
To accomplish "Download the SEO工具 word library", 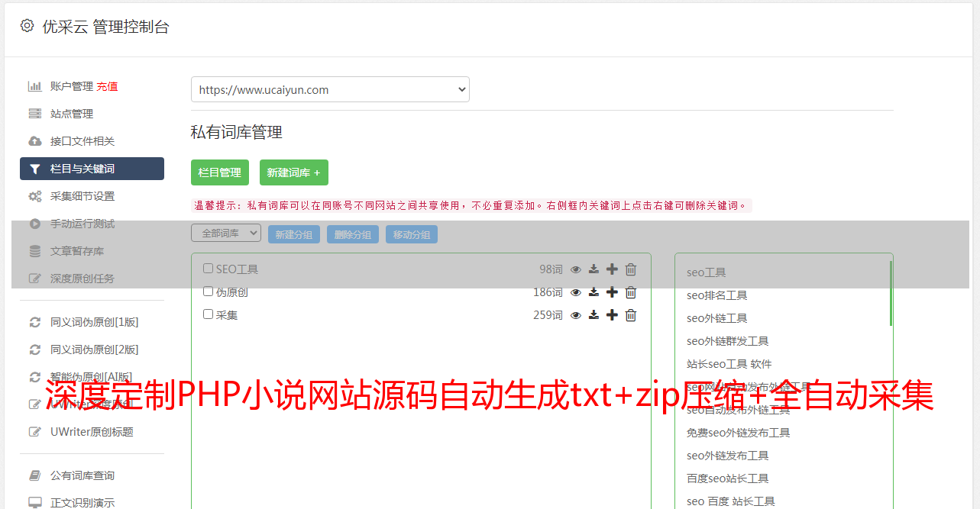I will click(x=593, y=269).
